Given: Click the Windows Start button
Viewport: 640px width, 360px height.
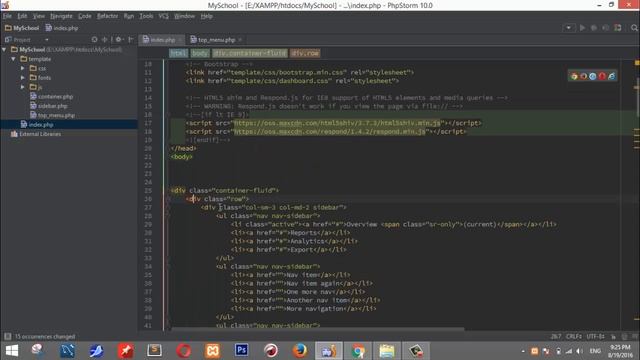Looking at the screenshot, I should pyautogui.click(x=11, y=351).
